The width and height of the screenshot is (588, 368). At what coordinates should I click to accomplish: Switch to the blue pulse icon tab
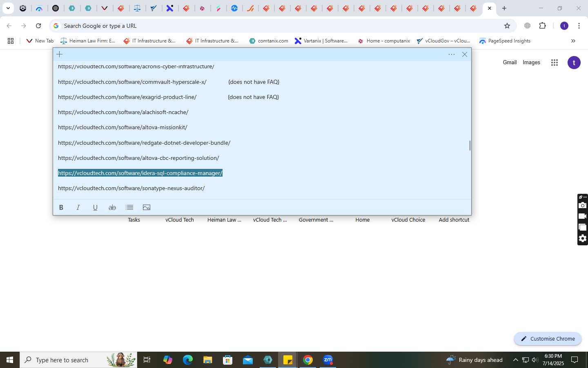(x=234, y=8)
